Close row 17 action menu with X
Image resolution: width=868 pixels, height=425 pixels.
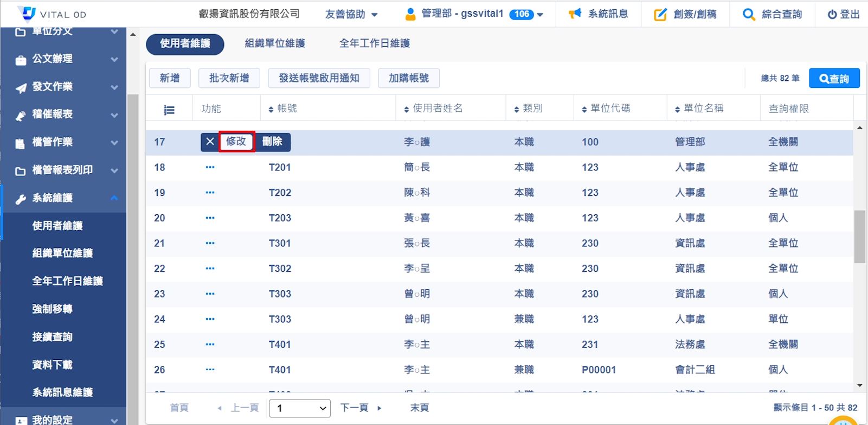tap(210, 142)
